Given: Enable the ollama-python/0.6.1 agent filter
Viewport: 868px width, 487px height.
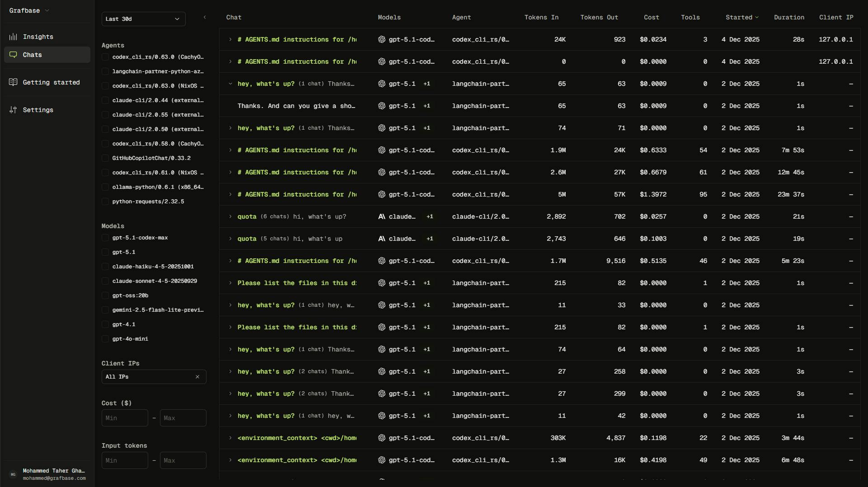Looking at the screenshot, I should click(105, 187).
